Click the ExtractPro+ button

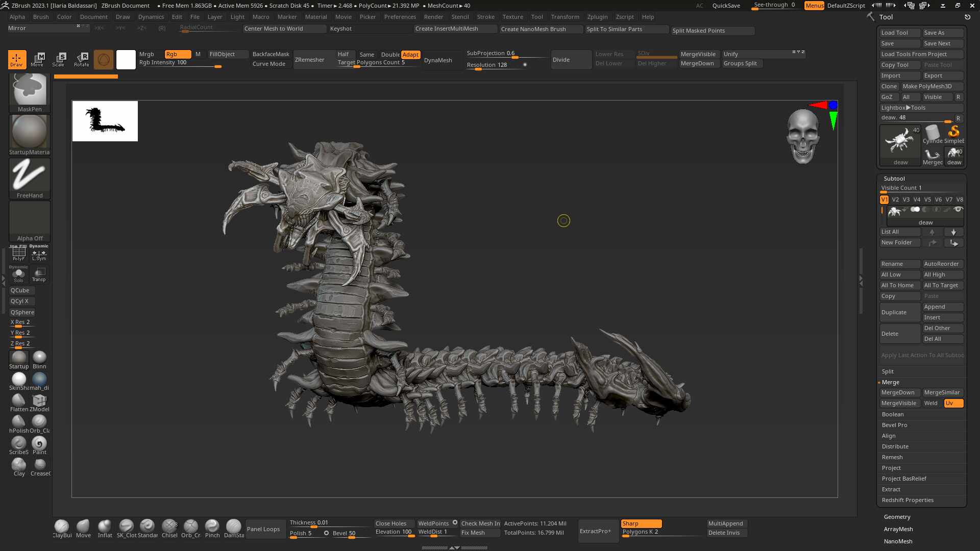(x=598, y=531)
